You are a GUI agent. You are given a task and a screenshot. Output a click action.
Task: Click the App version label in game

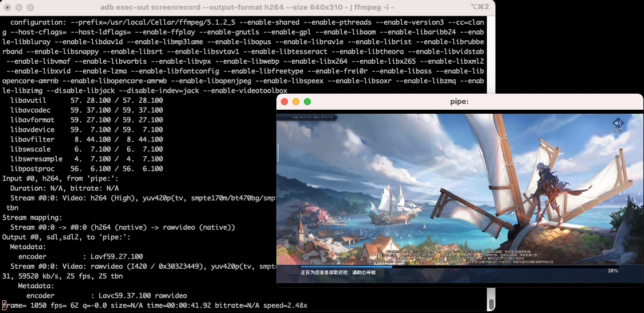tap(314, 117)
